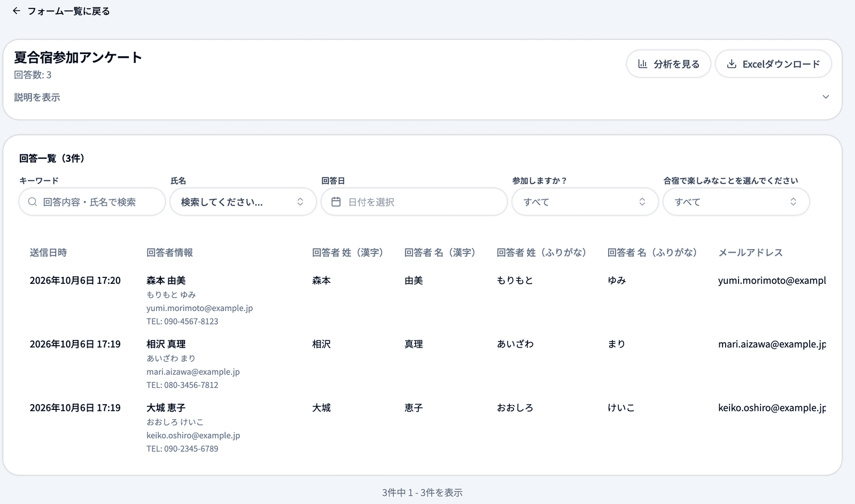Image resolution: width=855 pixels, height=504 pixels.
Task: Click the kanji surname 大城 cell
Action: click(321, 407)
